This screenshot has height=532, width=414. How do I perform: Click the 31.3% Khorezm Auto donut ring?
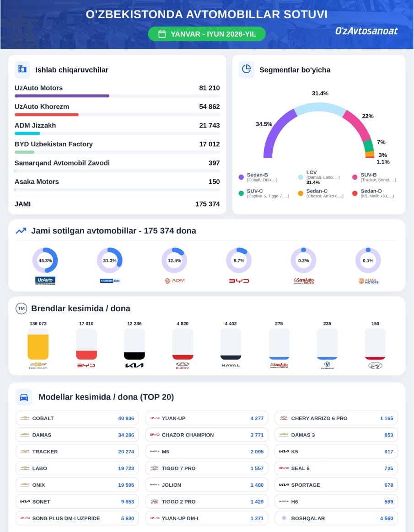click(110, 260)
